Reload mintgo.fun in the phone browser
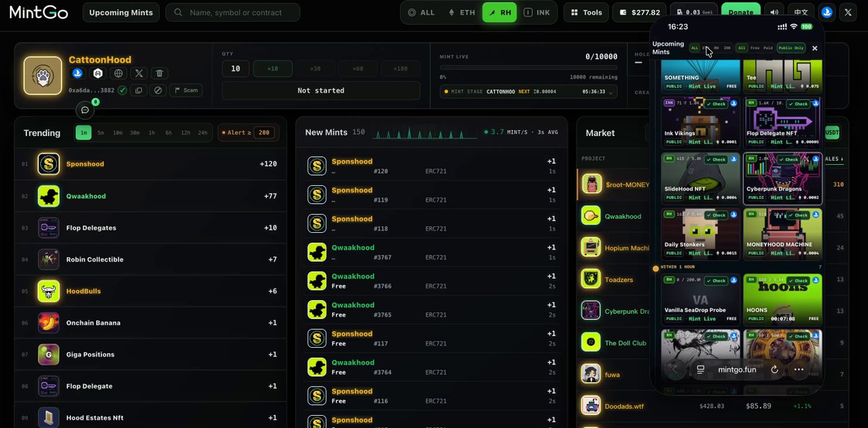The image size is (868, 428). [x=774, y=369]
